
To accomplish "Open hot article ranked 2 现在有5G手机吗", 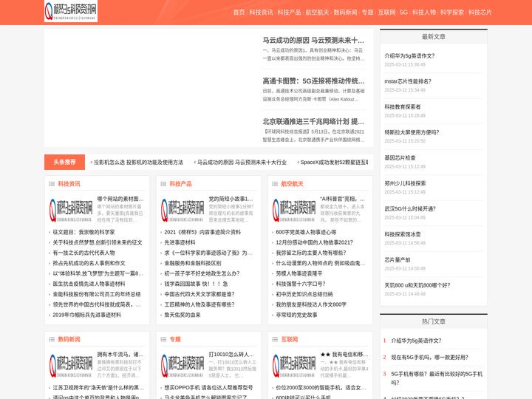I will point(429,358).
